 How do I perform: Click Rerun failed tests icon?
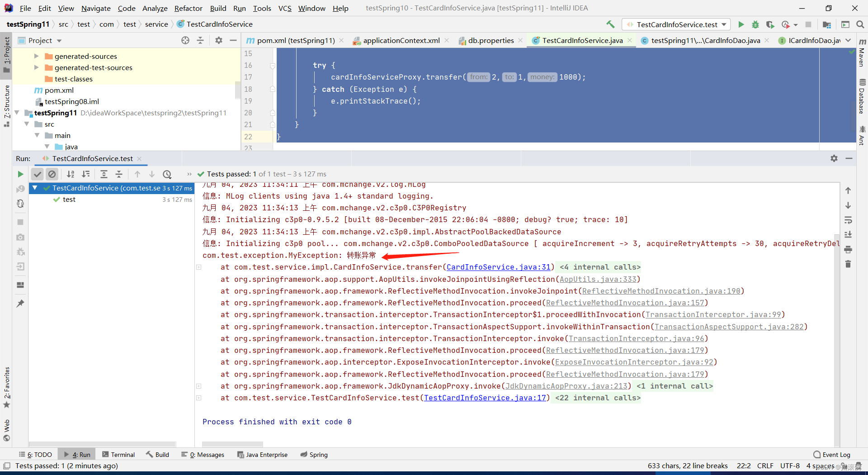click(20, 189)
